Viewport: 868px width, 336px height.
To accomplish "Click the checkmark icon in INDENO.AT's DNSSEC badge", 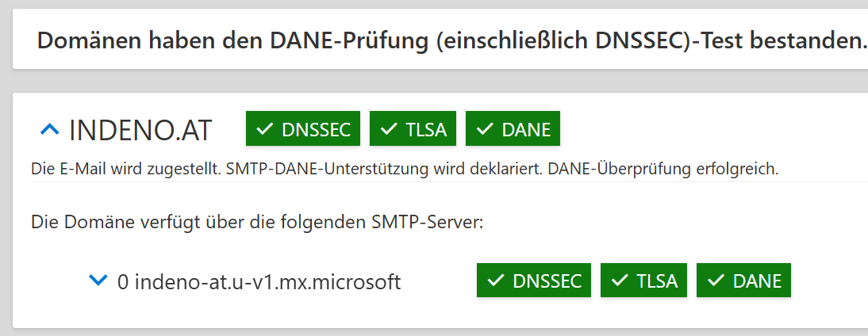I will [265, 128].
